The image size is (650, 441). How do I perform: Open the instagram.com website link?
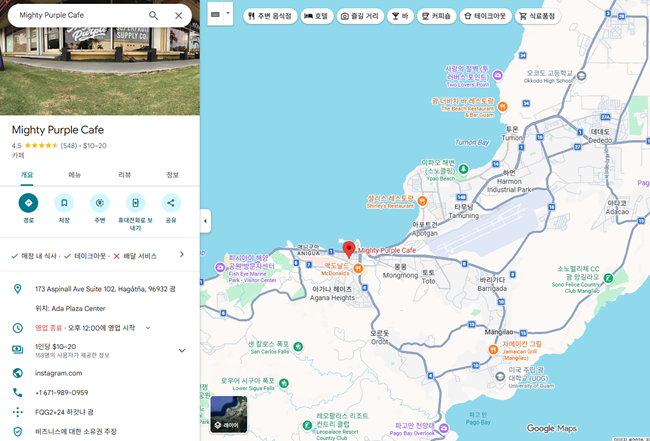click(59, 372)
